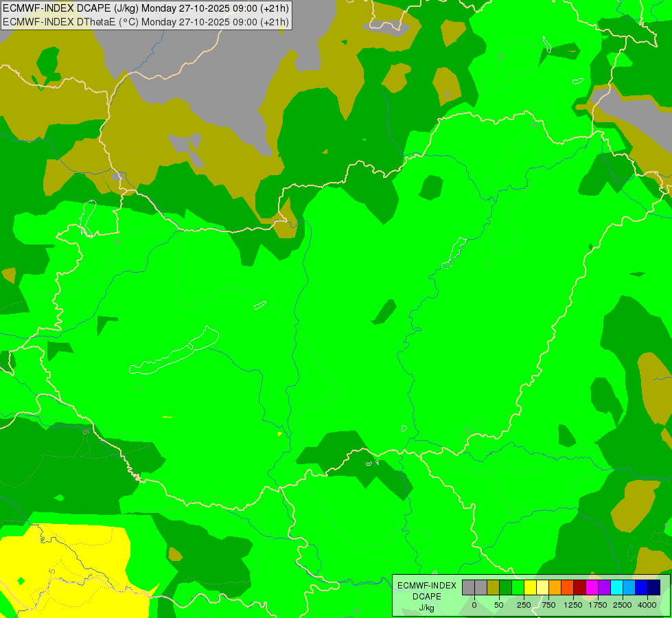
Task: Click the legend label 250
Action: pyautogui.click(x=524, y=605)
